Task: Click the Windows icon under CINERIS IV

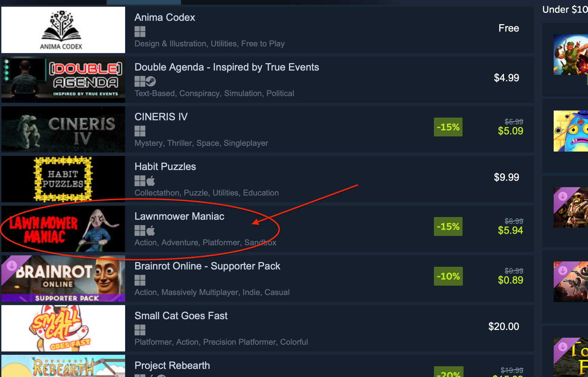Action: (140, 131)
